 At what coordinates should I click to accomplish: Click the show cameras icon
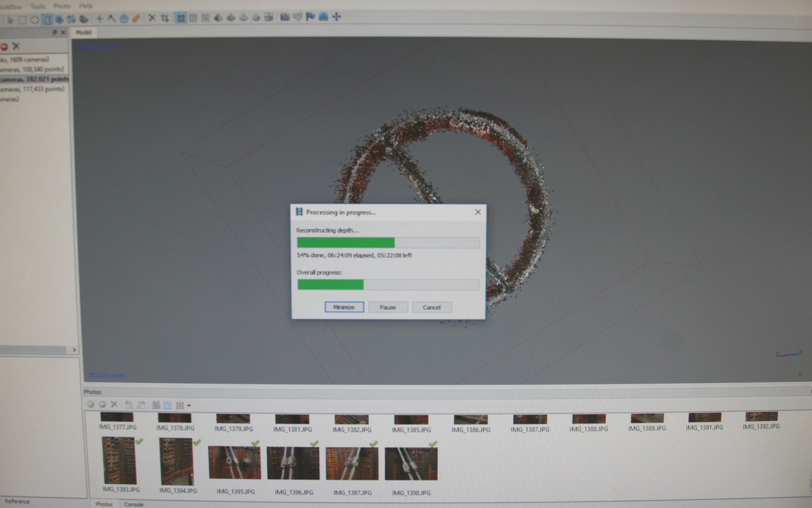285,17
